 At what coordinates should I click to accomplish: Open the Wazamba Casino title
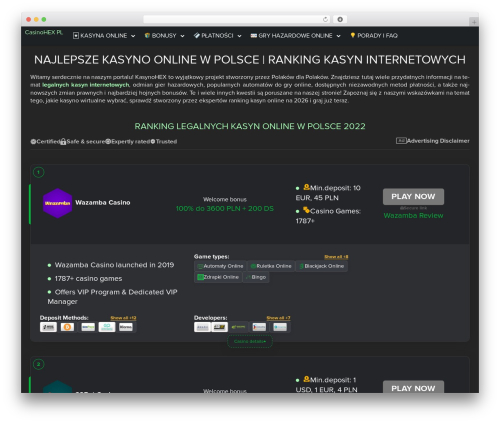(x=103, y=203)
